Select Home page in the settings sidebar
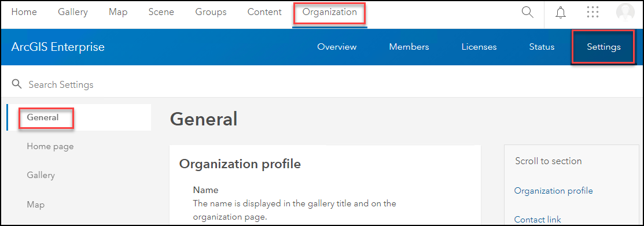Image resolution: width=644 pixels, height=226 pixels. coord(50,146)
